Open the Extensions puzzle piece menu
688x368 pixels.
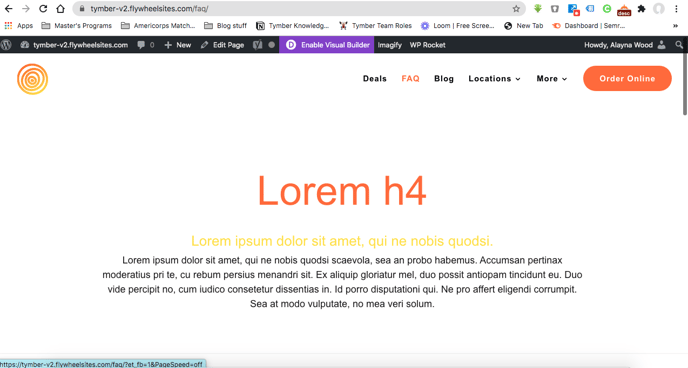point(641,8)
